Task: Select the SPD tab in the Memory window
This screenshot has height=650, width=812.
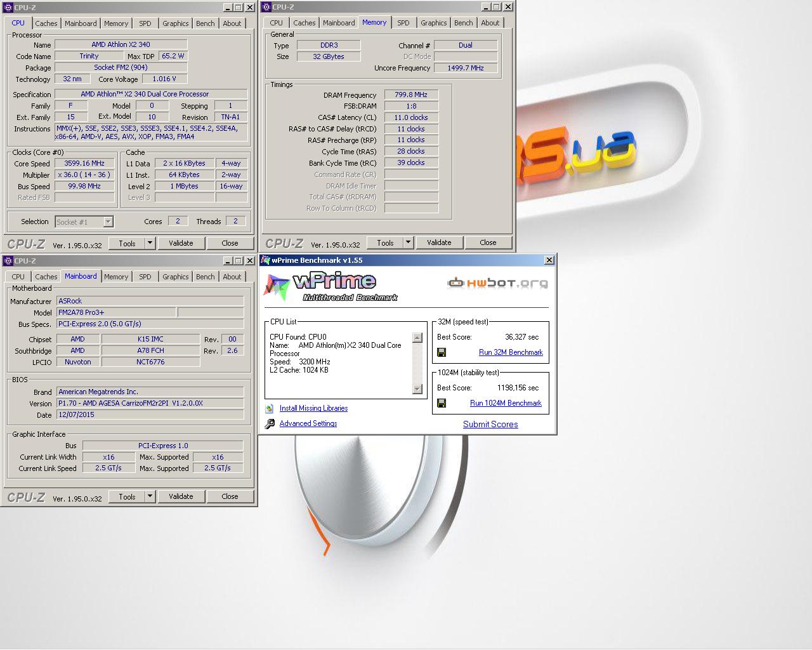Action: (x=403, y=23)
